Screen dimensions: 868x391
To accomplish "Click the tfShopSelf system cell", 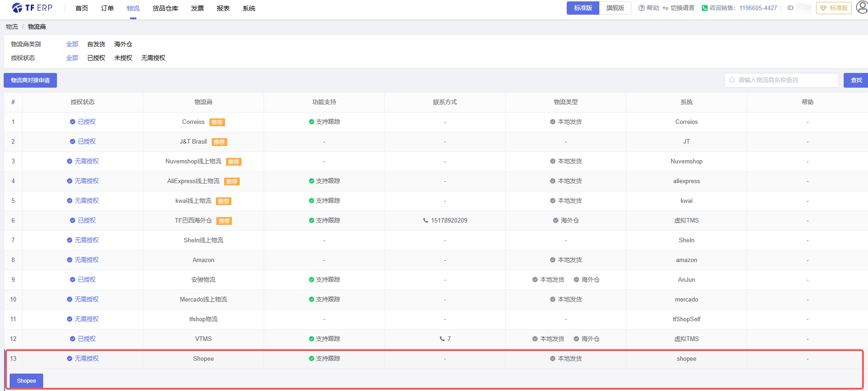I will click(687, 319).
